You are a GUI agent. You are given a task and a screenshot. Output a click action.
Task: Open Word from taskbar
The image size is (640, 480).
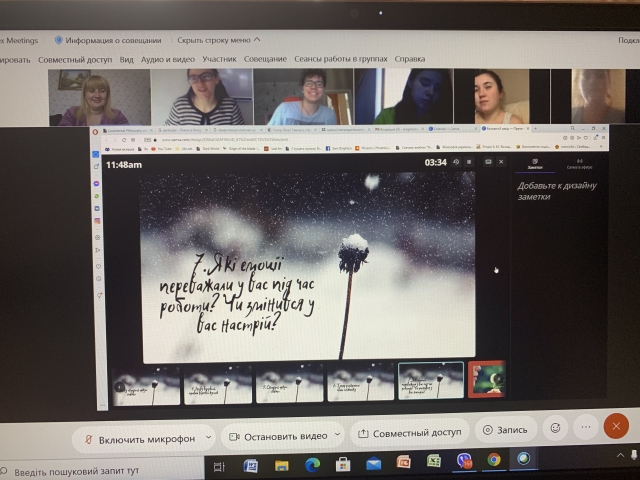pyautogui.click(x=250, y=466)
